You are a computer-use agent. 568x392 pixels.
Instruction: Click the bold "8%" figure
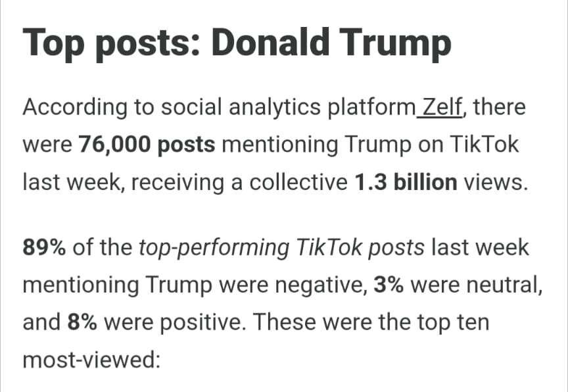pos(83,323)
